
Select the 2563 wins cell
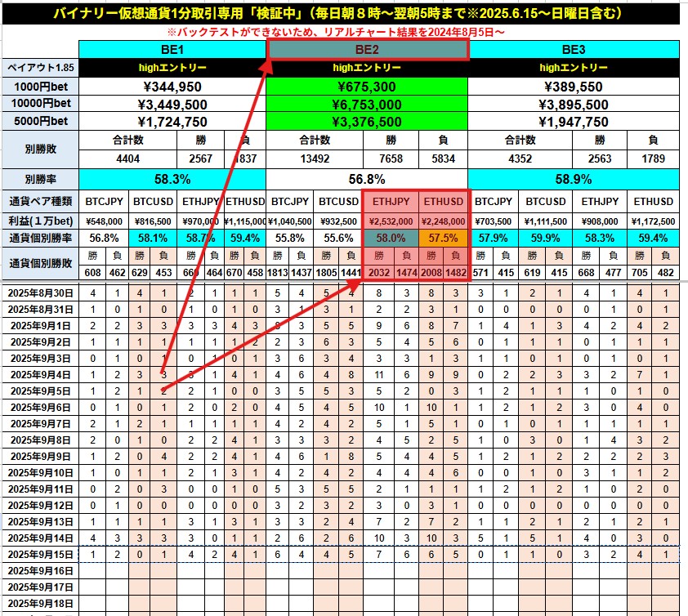pos(600,158)
